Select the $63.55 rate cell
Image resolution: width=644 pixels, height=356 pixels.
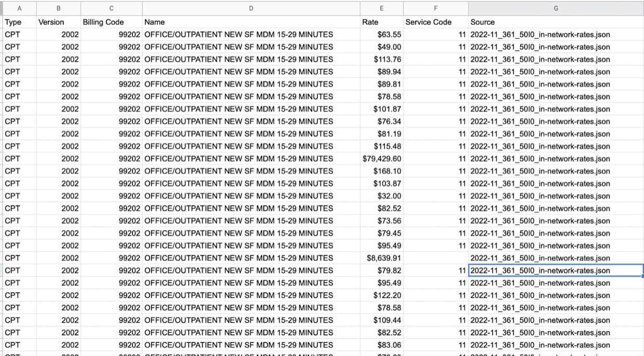(x=382, y=35)
